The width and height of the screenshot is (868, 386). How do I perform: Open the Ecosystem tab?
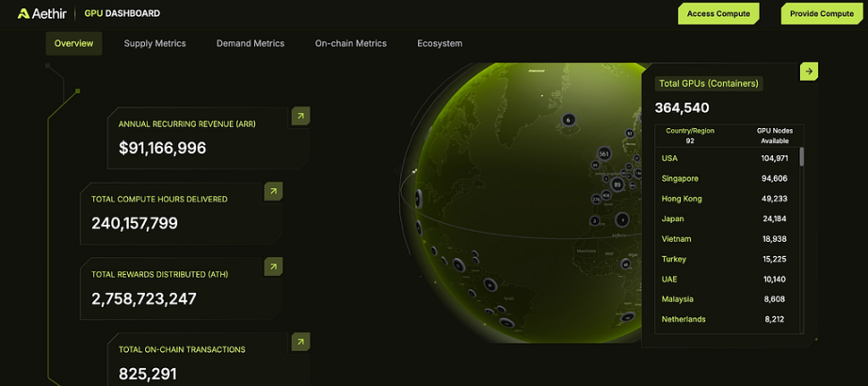pyautogui.click(x=440, y=43)
